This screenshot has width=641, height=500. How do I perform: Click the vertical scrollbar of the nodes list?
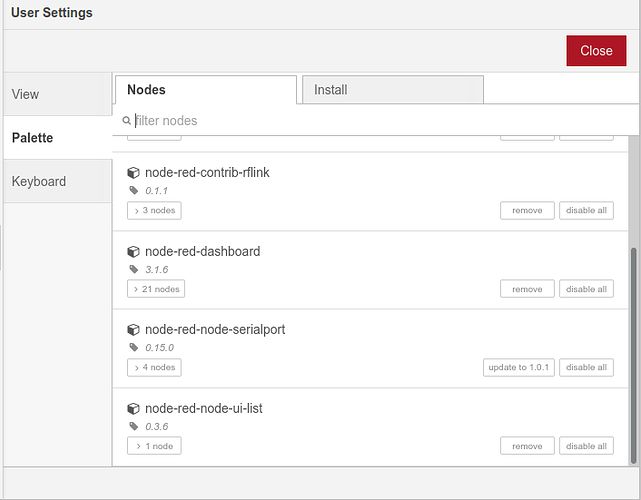pos(634,356)
